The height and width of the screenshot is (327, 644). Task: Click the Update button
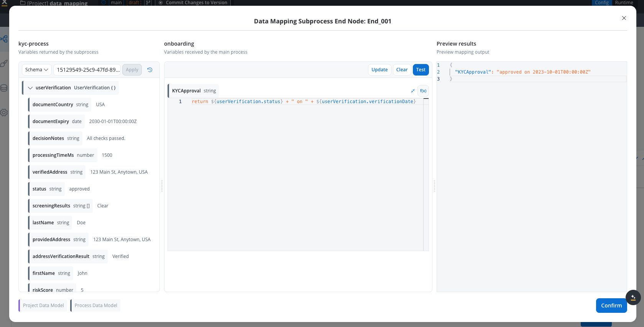379,70
